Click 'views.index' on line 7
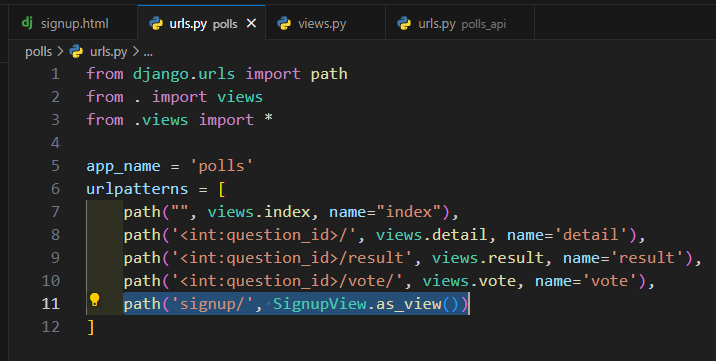716x361 pixels. pyautogui.click(x=259, y=212)
